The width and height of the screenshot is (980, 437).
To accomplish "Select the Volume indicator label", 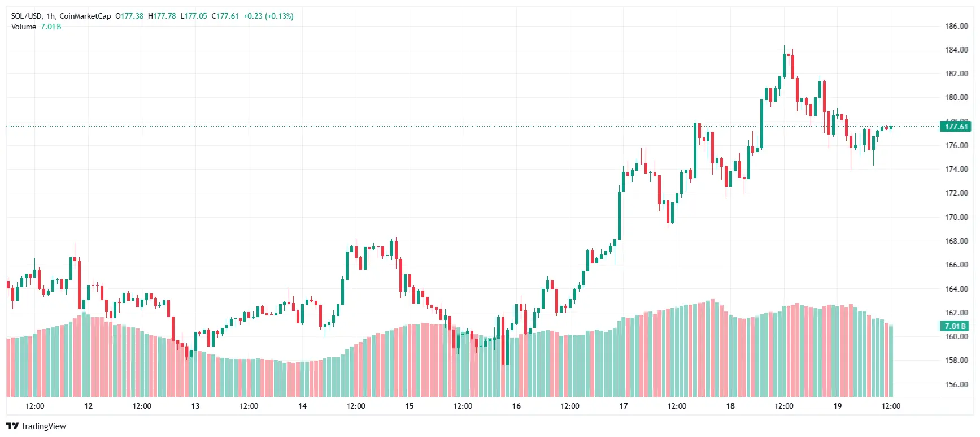I will (24, 27).
